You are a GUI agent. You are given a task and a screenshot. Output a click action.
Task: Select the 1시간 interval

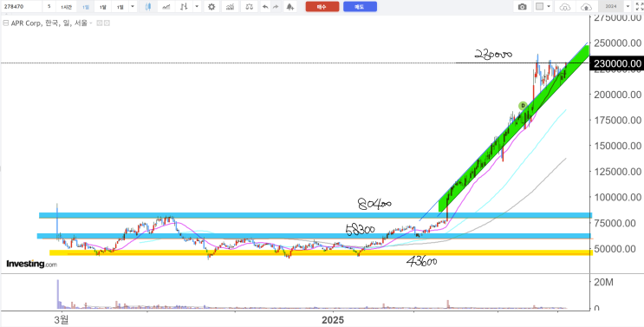[66, 7]
